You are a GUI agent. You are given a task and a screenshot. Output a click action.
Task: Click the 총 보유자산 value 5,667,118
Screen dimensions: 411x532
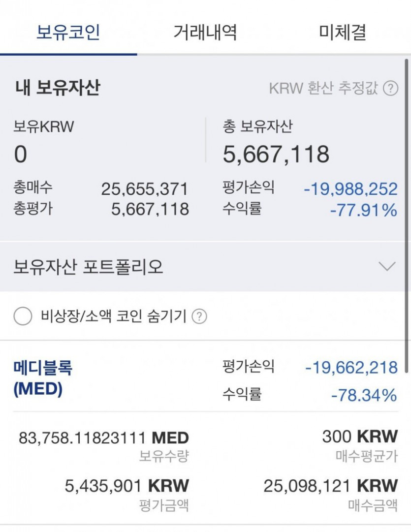click(276, 155)
